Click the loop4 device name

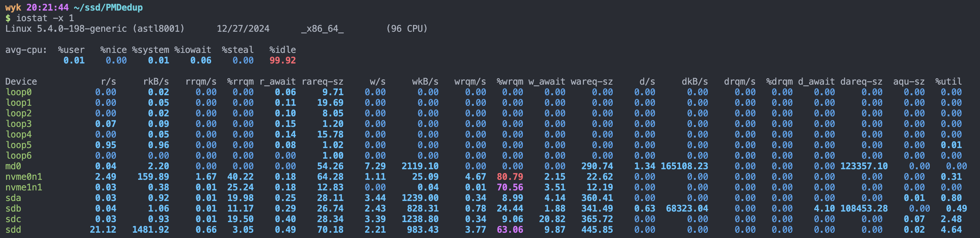(18, 134)
